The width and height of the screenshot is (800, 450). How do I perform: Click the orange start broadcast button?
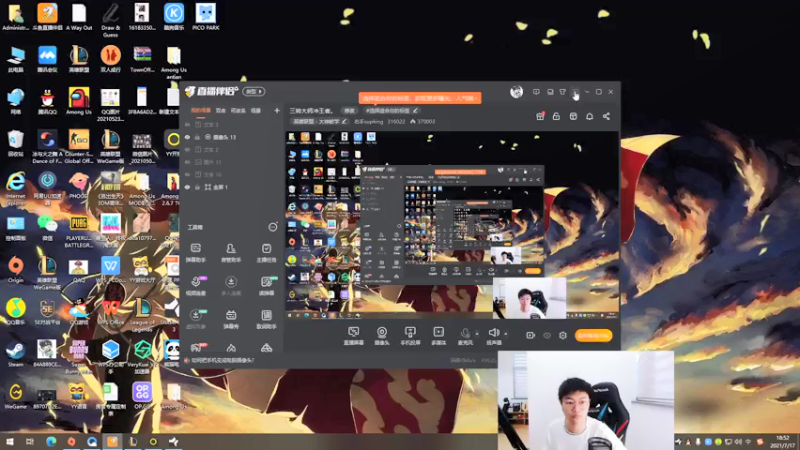point(593,335)
